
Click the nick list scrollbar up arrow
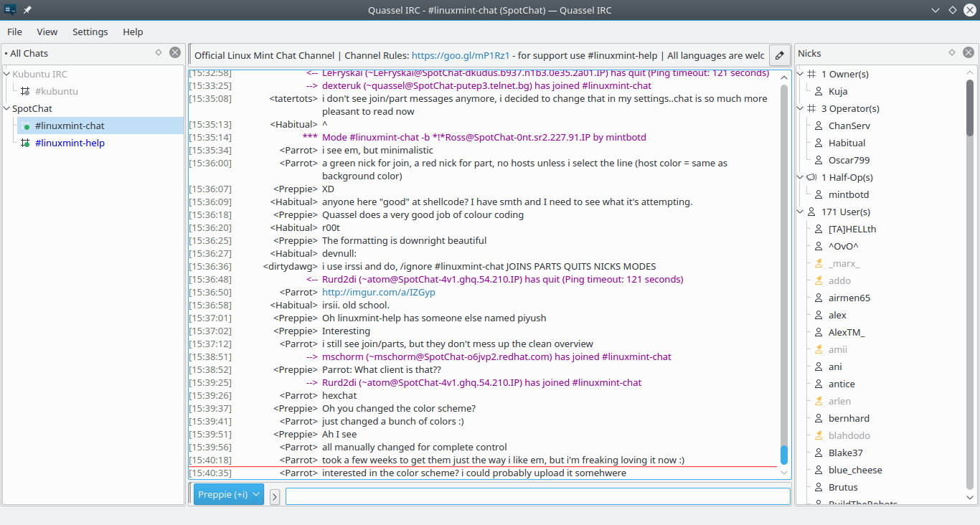(970, 72)
